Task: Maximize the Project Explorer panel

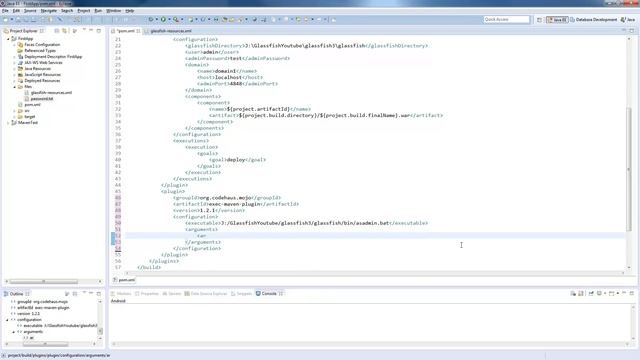Action: point(99,31)
